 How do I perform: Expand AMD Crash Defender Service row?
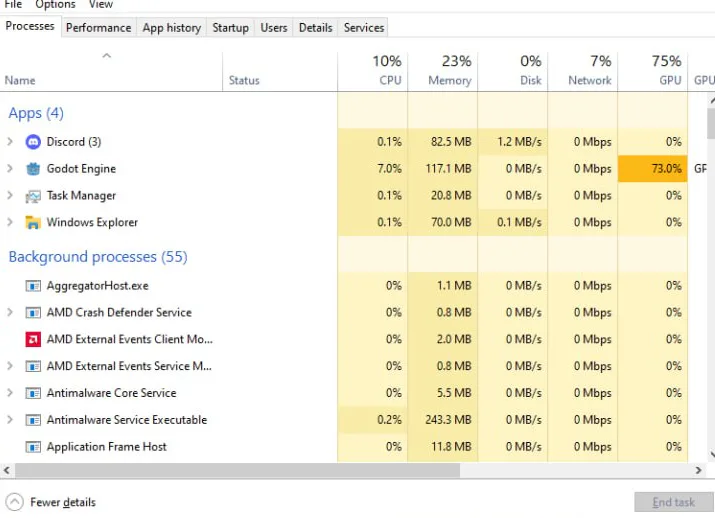pos(10,313)
